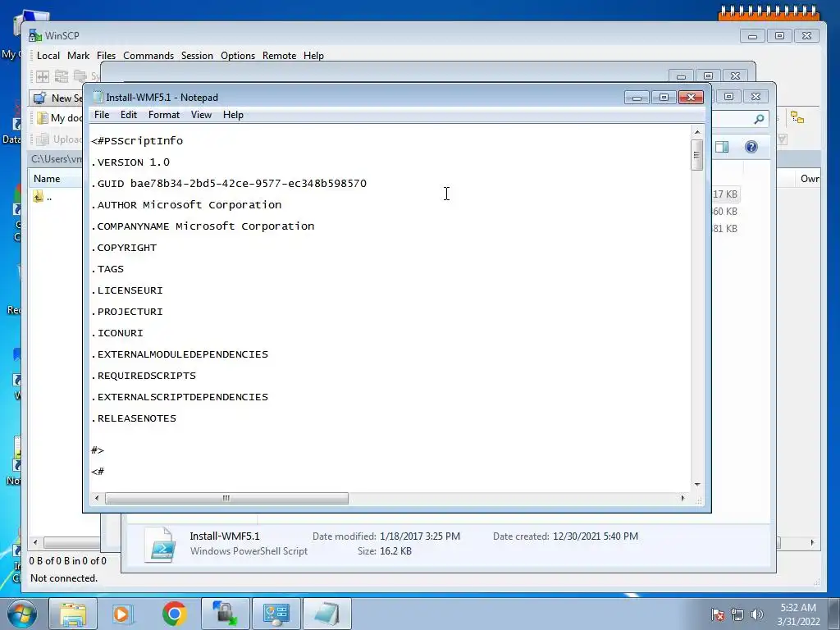
Task: Click the '.VERSION 1.0' line
Action: pyautogui.click(x=130, y=162)
